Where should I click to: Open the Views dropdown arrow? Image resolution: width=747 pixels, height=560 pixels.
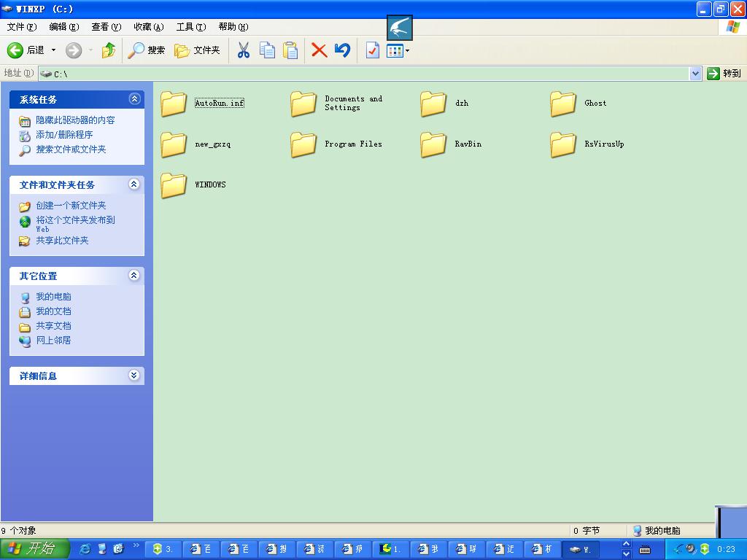(408, 50)
